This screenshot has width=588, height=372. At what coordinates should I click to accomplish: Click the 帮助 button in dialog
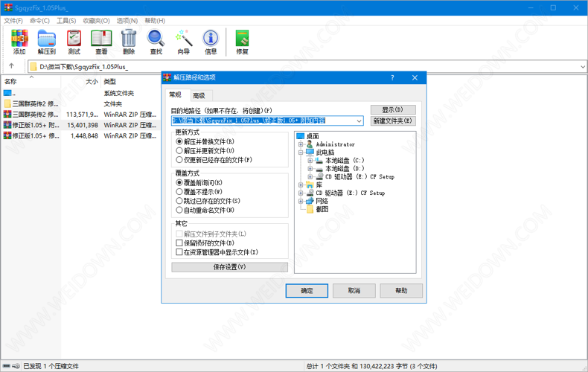401,291
